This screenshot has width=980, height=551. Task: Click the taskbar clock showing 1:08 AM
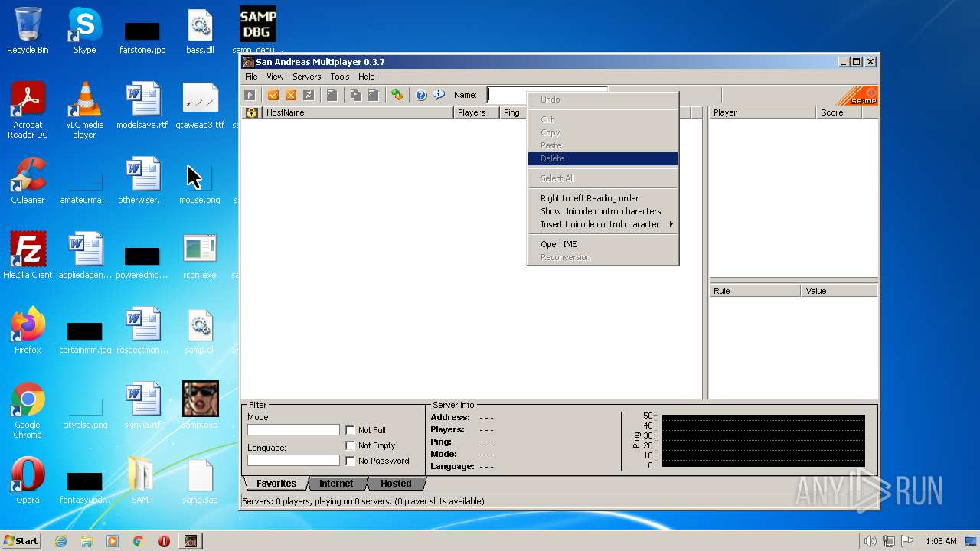[941, 541]
